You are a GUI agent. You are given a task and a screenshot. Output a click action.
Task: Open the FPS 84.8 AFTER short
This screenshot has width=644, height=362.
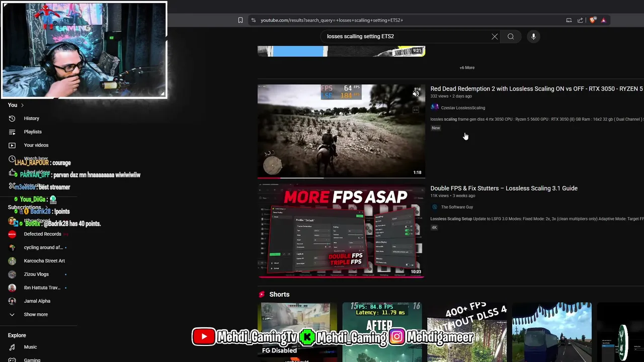click(382, 332)
